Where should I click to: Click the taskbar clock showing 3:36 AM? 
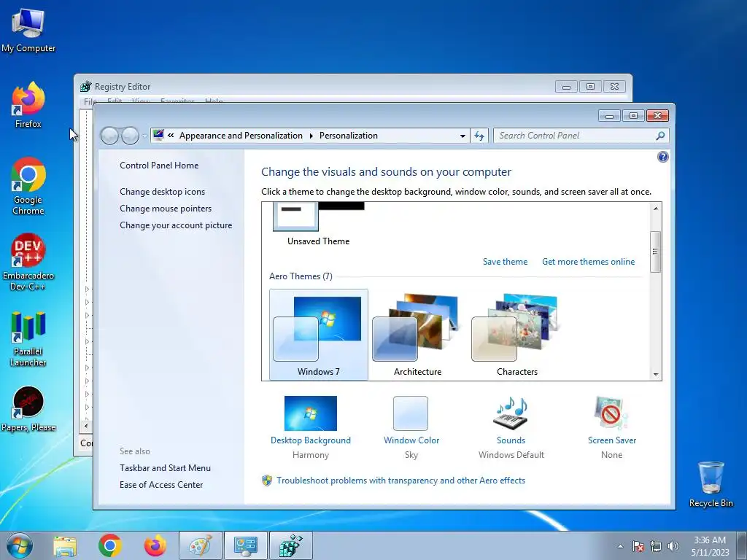click(710, 545)
